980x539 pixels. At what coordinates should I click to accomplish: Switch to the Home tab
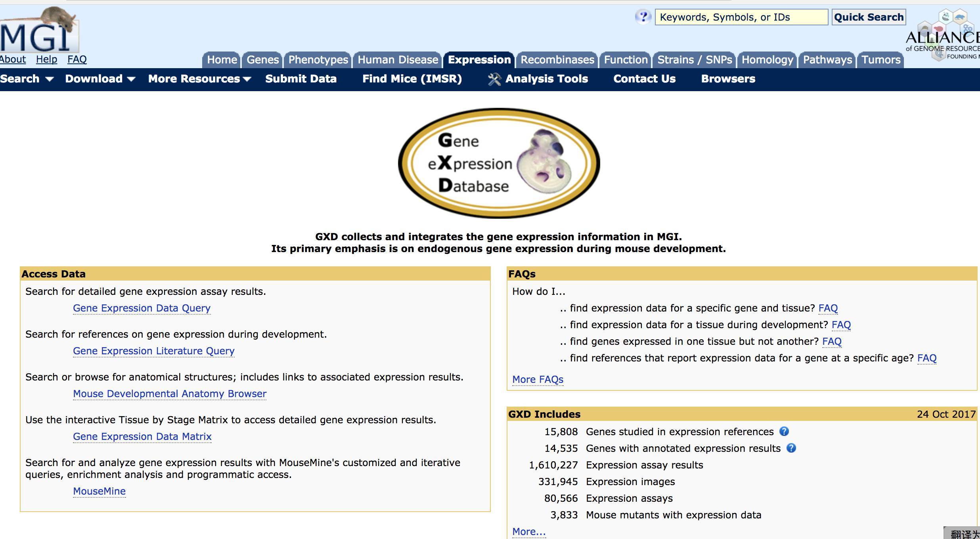(x=222, y=60)
